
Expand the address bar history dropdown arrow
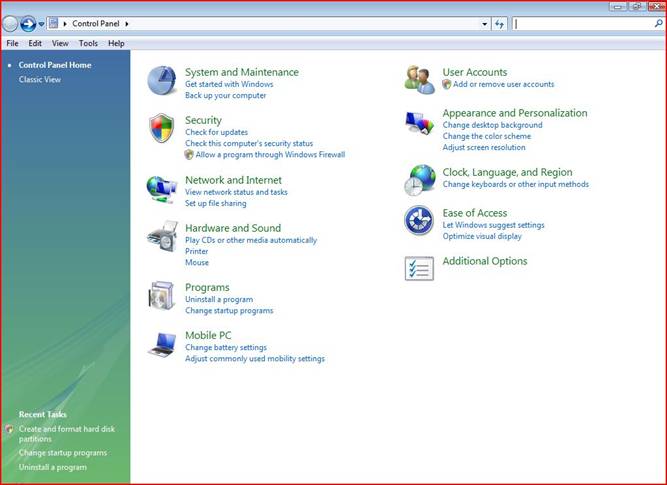pyautogui.click(x=485, y=23)
